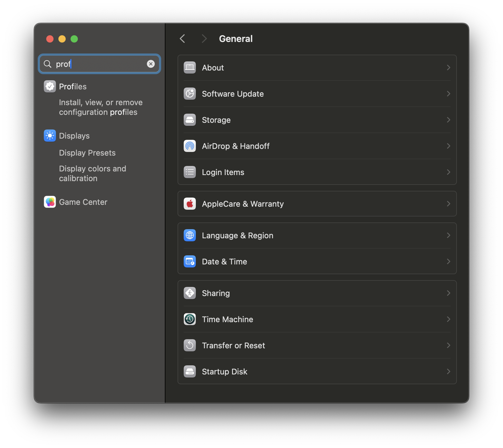Open the Transfer or Reset row chevron
Viewport: 503px width, 448px height.
click(449, 345)
